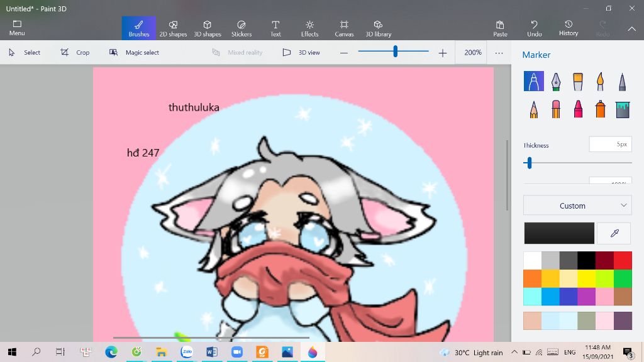Image resolution: width=644 pixels, height=362 pixels.
Task: Open the Windows Start menu
Action: coord(12,352)
